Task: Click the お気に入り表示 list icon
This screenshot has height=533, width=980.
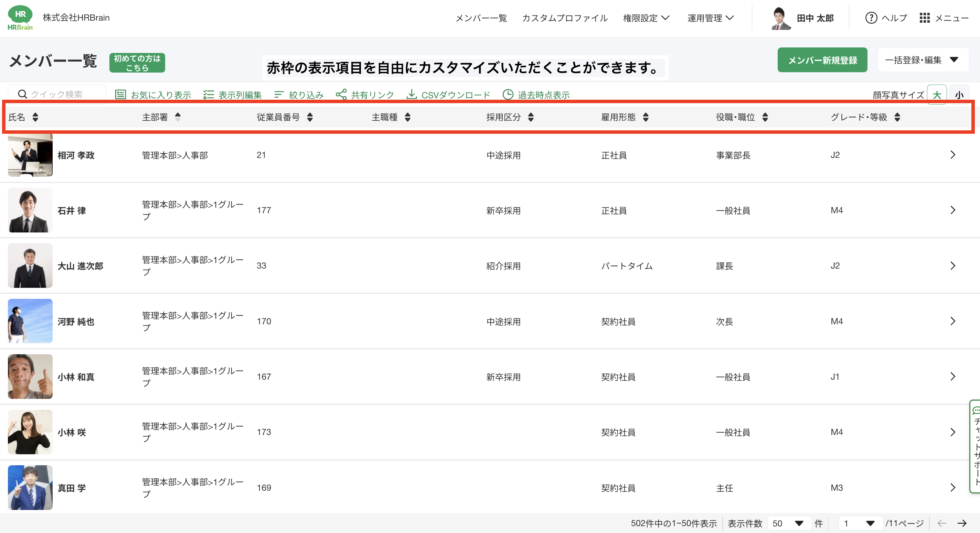Action: pos(120,94)
